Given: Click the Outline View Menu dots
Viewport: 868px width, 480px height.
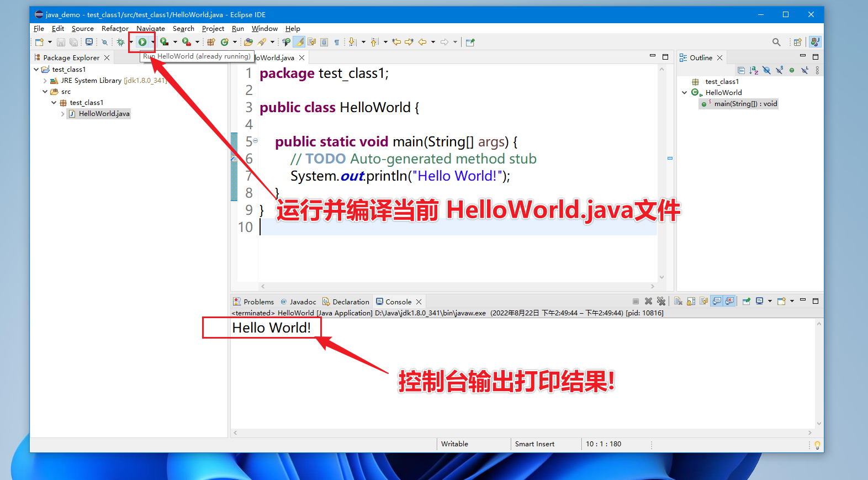Looking at the screenshot, I should pos(817,70).
